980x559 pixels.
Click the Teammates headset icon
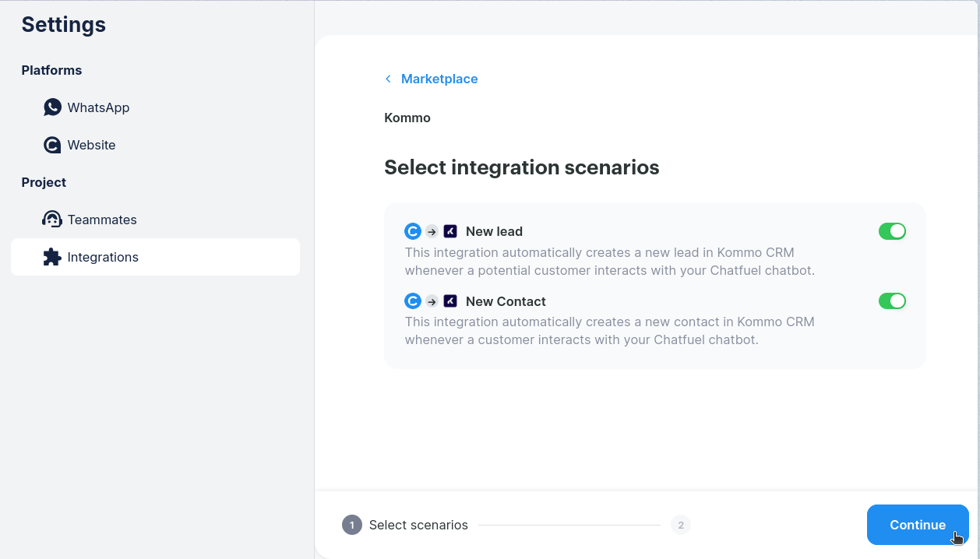52,220
